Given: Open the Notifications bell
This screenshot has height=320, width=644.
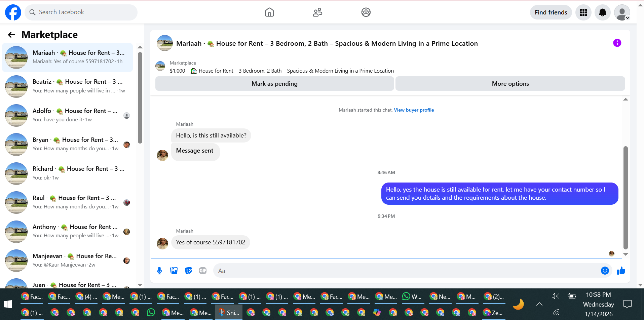Looking at the screenshot, I should pos(603,12).
